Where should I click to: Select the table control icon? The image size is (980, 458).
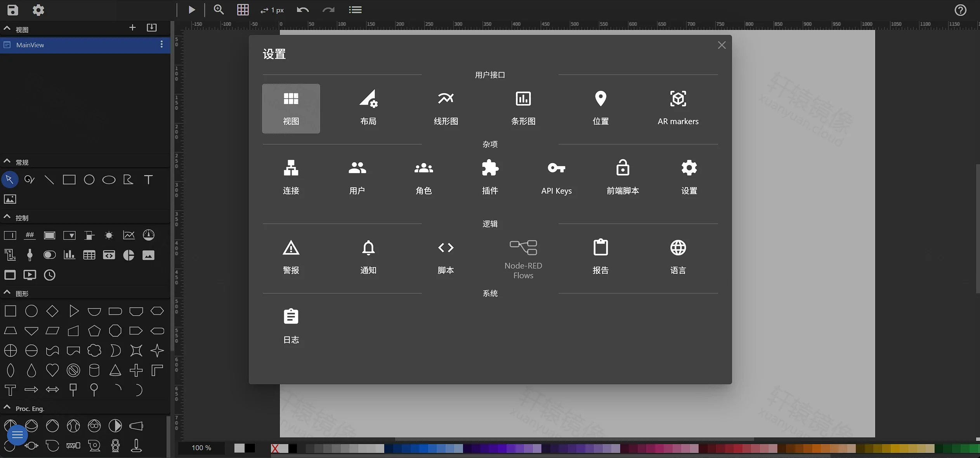[x=89, y=255]
